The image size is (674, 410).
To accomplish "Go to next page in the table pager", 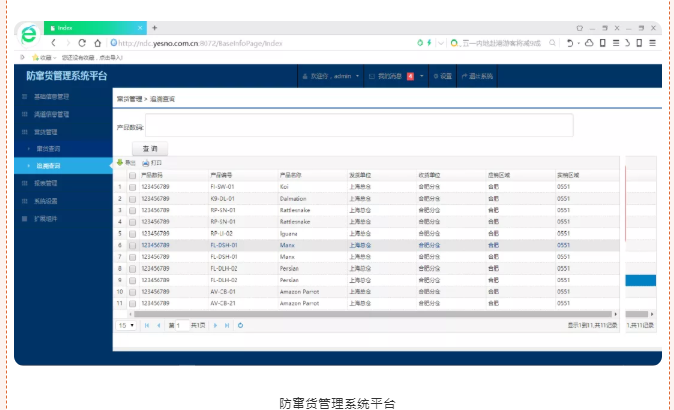I will (214, 325).
